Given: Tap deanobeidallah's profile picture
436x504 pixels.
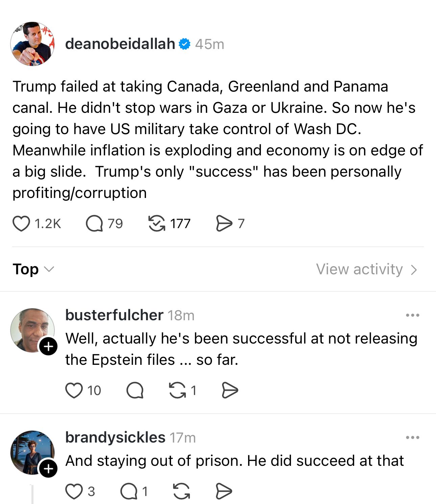Looking at the screenshot, I should point(32,44).
